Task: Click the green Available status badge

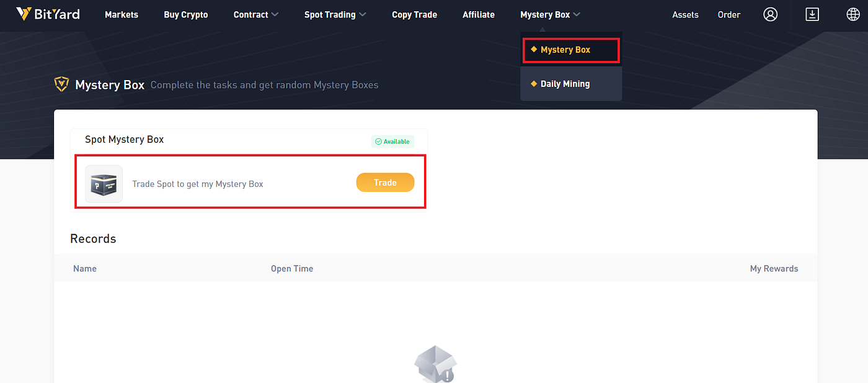Action: [x=392, y=142]
